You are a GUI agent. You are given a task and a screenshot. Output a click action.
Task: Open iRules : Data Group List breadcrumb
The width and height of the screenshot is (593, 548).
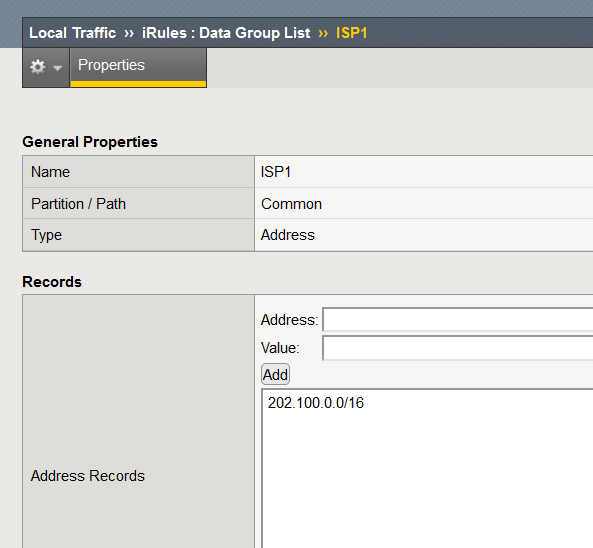(226, 33)
